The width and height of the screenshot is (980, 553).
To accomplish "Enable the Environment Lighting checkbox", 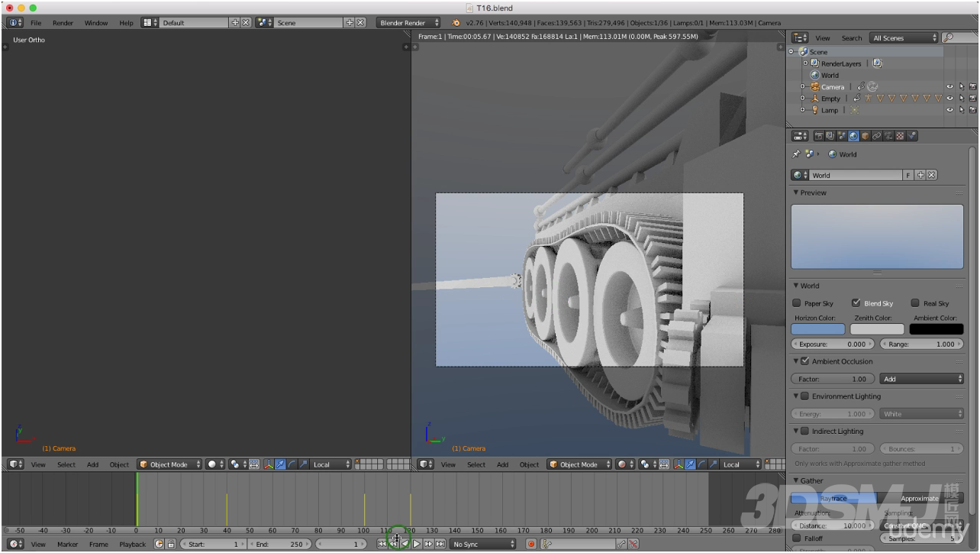I will [x=804, y=396].
